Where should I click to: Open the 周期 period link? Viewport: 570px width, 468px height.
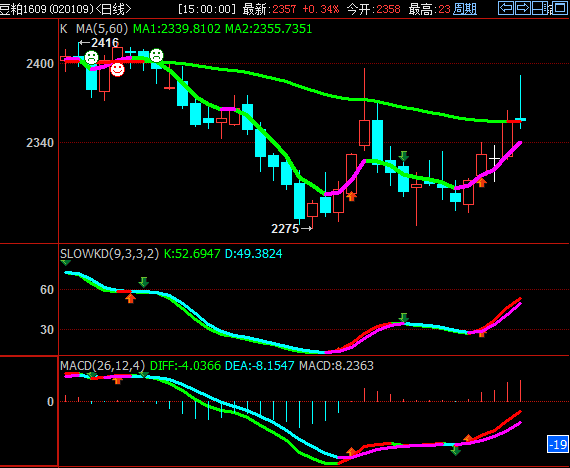[x=465, y=9]
